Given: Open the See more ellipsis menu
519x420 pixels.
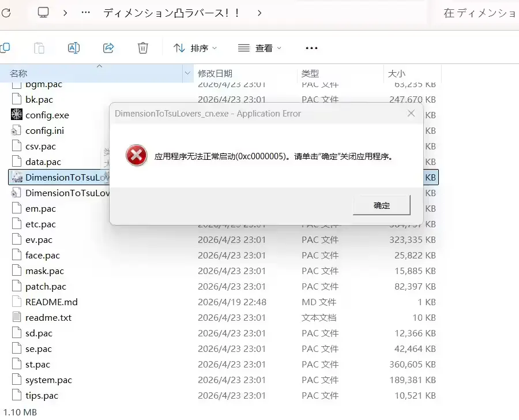Looking at the screenshot, I should (x=311, y=48).
